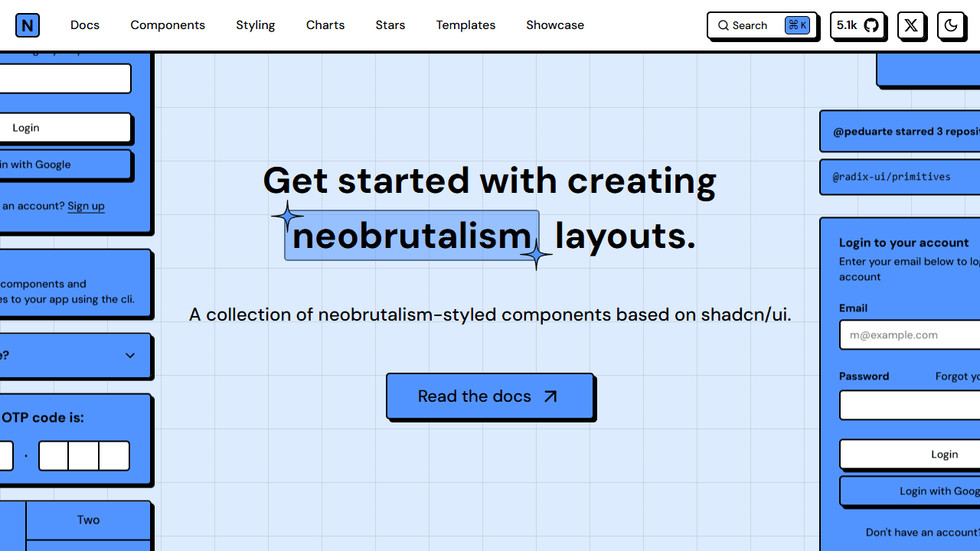The width and height of the screenshot is (980, 551).
Task: Click the Login to your account heading
Action: pos(904,243)
